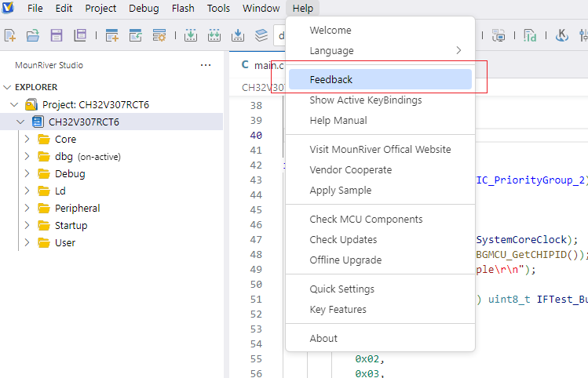Select Visit MounRiver Offical Website
588x378 pixels.
pyautogui.click(x=380, y=149)
